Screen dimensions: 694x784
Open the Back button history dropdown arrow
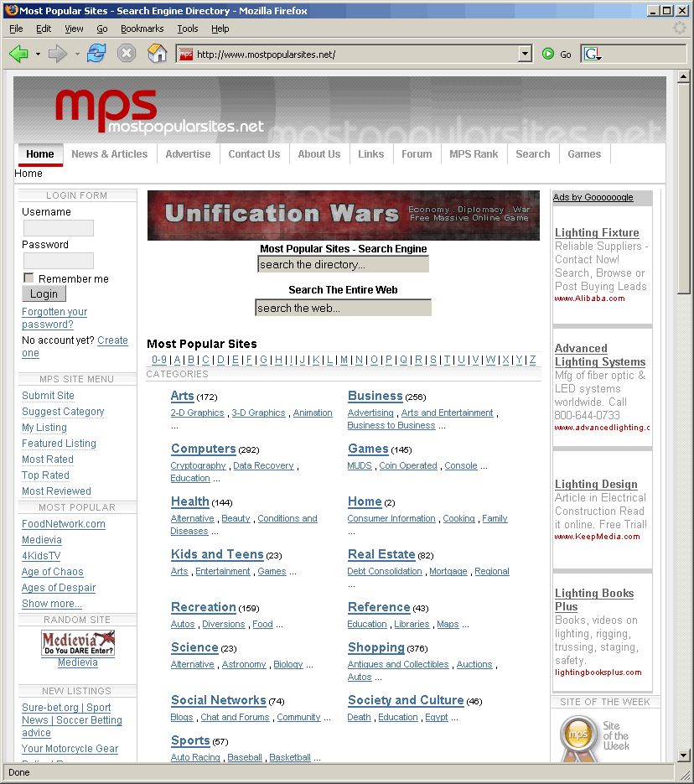[38, 54]
